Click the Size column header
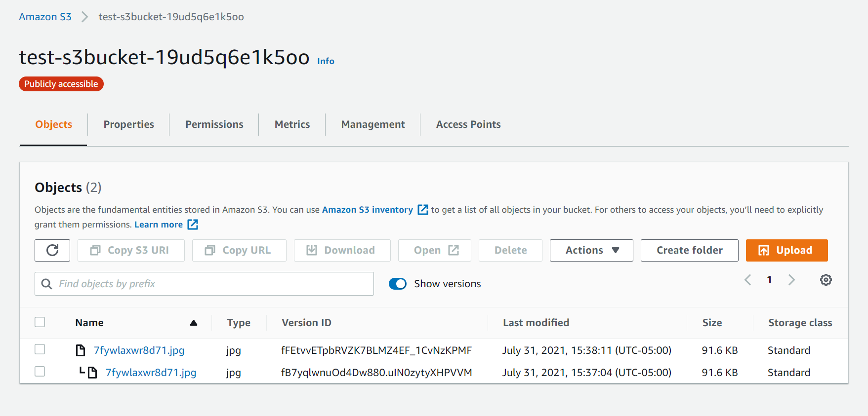Image resolution: width=868 pixels, height=416 pixels. pyautogui.click(x=712, y=323)
